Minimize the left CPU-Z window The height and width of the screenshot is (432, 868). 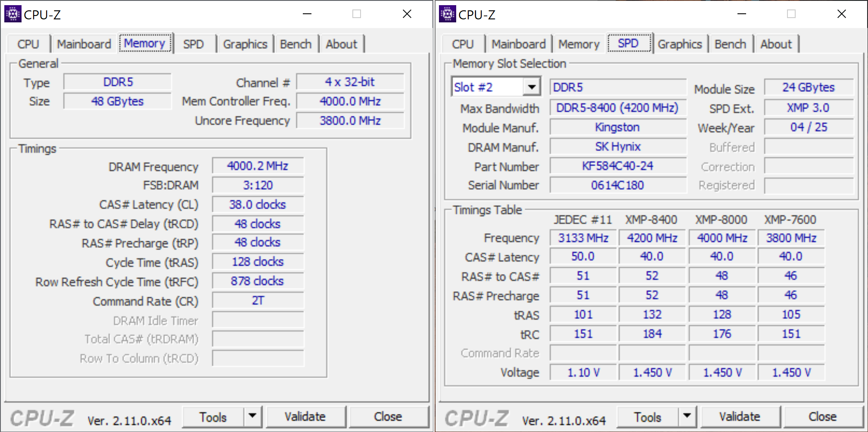[307, 14]
